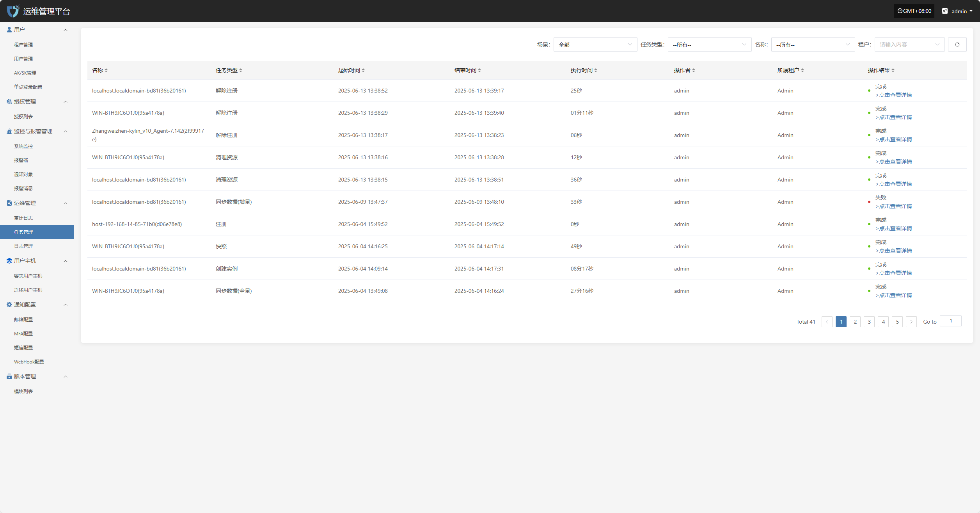Sort table by 结束时间 column arrows
The width and height of the screenshot is (980, 513).
pyautogui.click(x=479, y=70)
